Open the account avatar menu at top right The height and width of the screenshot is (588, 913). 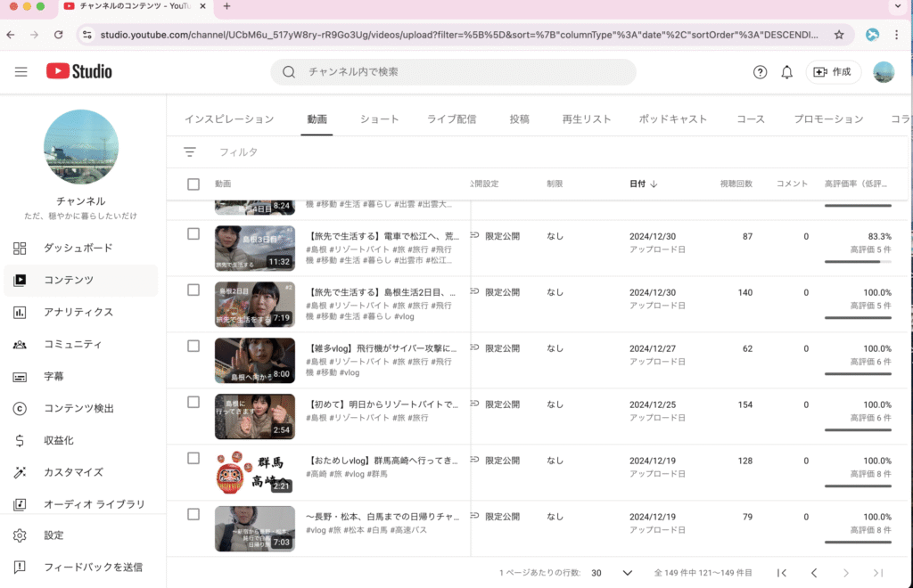[883, 72]
